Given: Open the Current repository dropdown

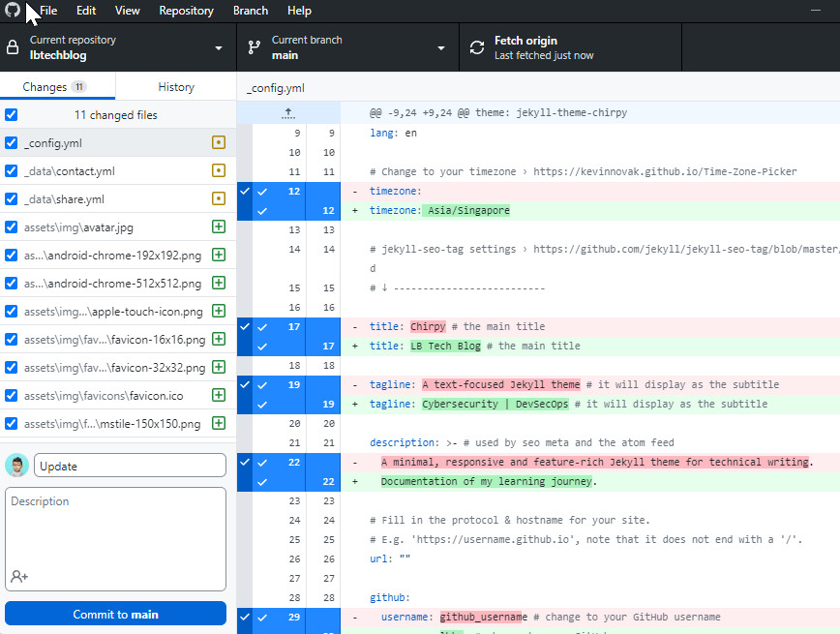Looking at the screenshot, I should 117,47.
